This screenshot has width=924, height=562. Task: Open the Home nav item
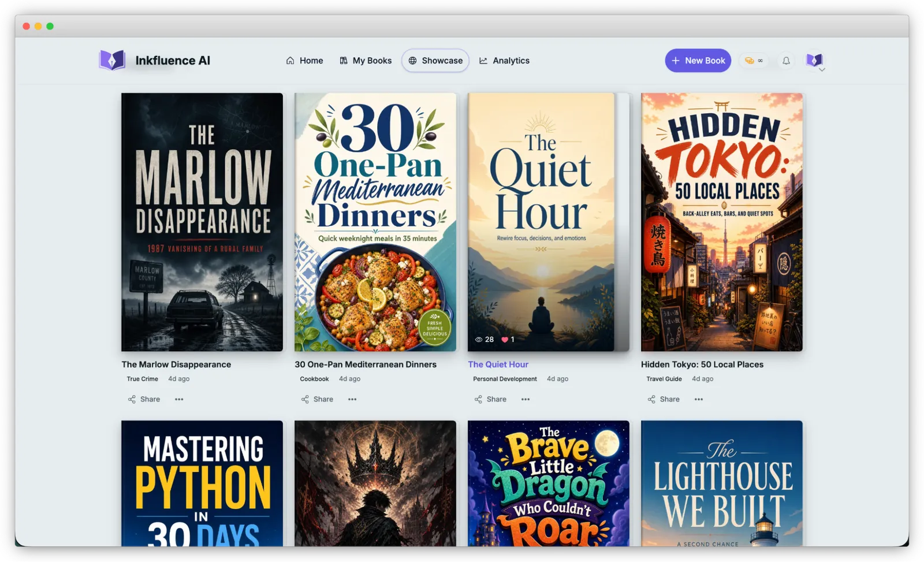[304, 61]
